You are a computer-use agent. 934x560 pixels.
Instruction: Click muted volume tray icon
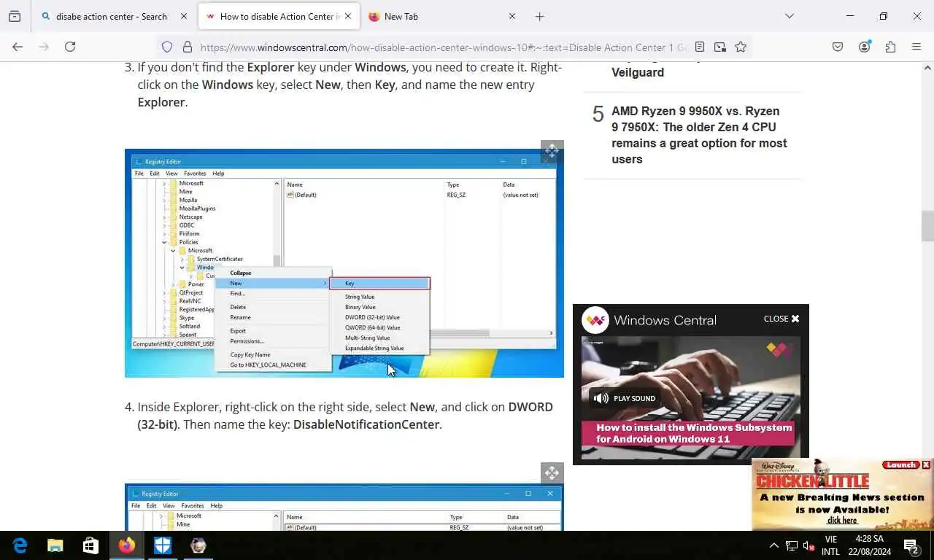(808, 545)
